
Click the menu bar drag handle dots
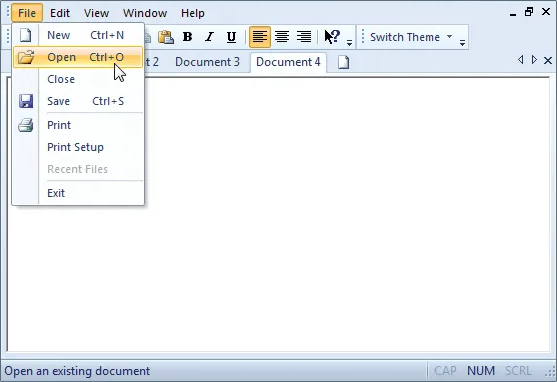[8, 11]
